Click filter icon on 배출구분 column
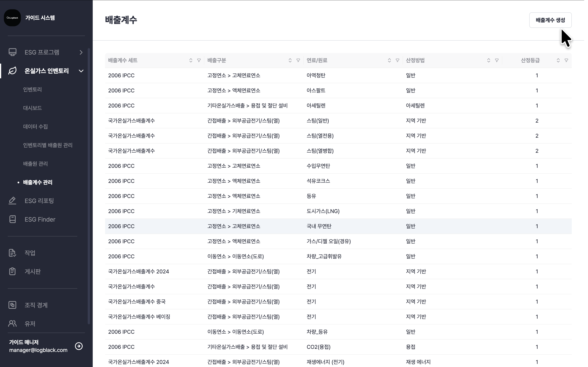The height and width of the screenshot is (367, 588). tap(298, 61)
